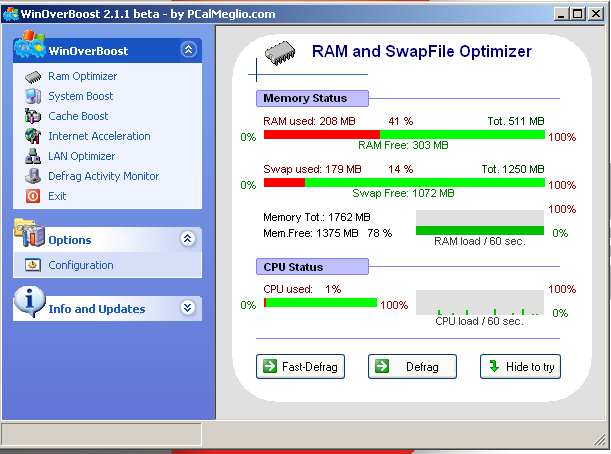The height and width of the screenshot is (454, 611).
Task: Click the 'Tot. 1250 MB' text
Action: [513, 169]
